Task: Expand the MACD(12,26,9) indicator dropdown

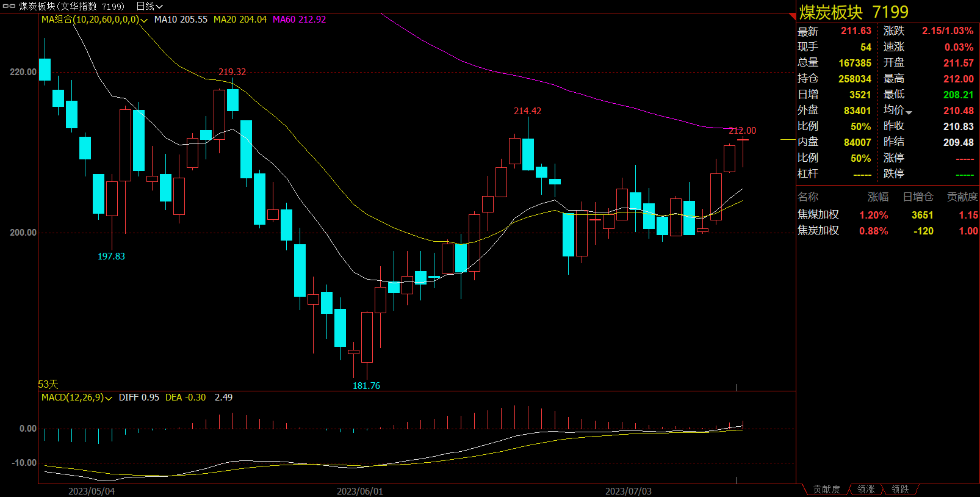Action: (109, 398)
